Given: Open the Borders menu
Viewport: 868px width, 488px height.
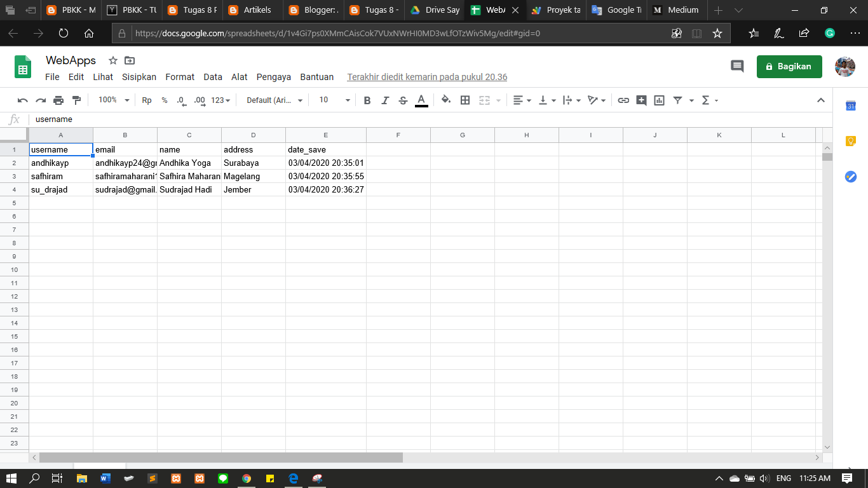Looking at the screenshot, I should point(465,100).
